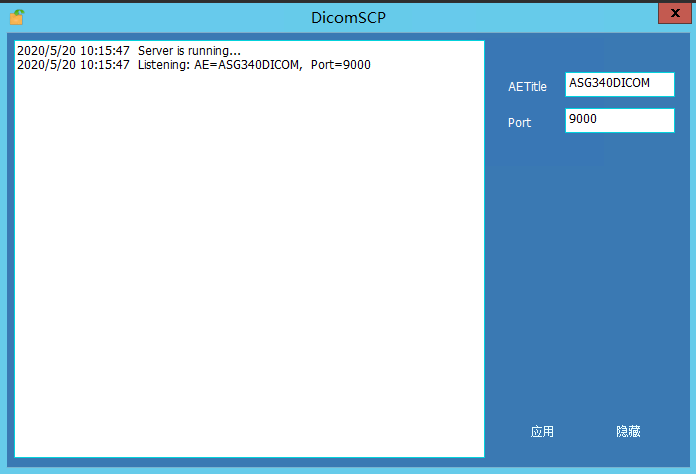Place cursor on ASG340DICOM text in AETitle box

coord(609,83)
